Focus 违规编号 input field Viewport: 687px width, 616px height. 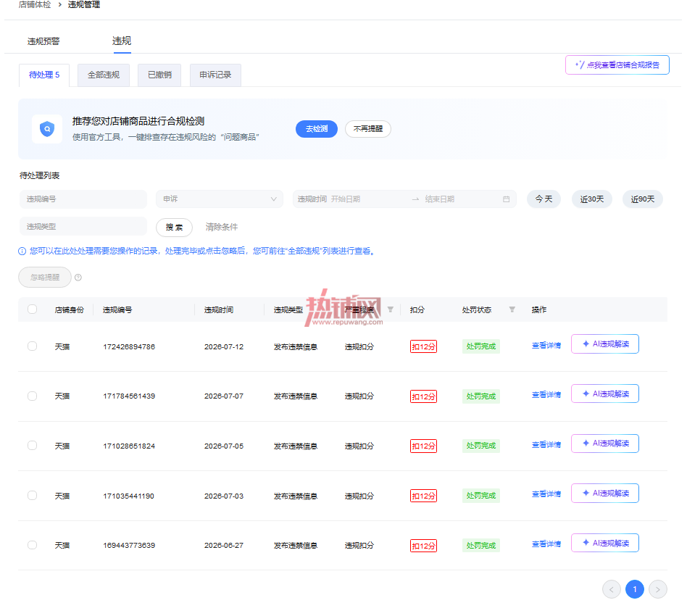tap(83, 199)
